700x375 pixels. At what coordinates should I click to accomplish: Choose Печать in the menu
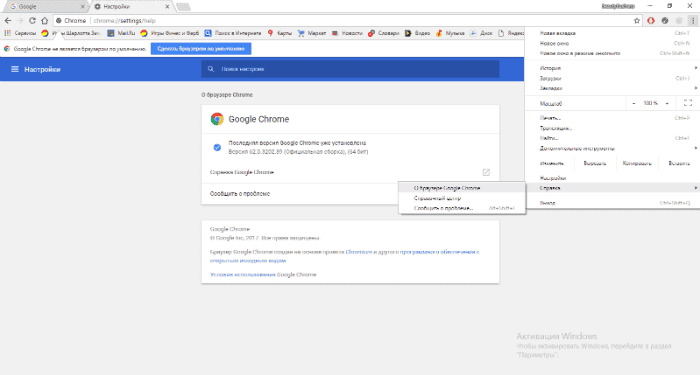pyautogui.click(x=612, y=118)
